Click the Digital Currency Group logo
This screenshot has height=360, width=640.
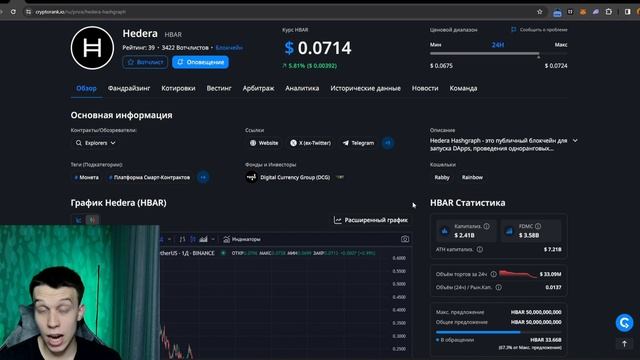[251, 177]
